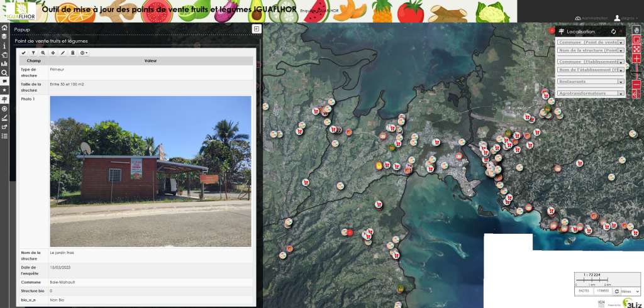Click the map zoom level slider bar

pos(636,72)
